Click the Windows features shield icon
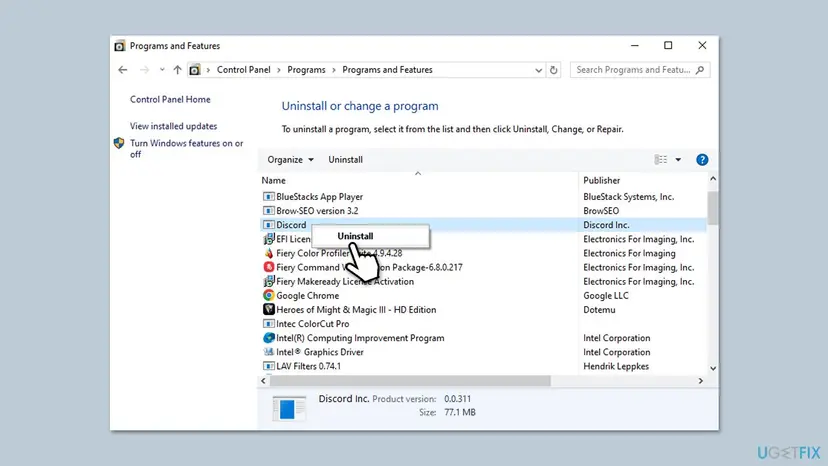 pos(119,143)
